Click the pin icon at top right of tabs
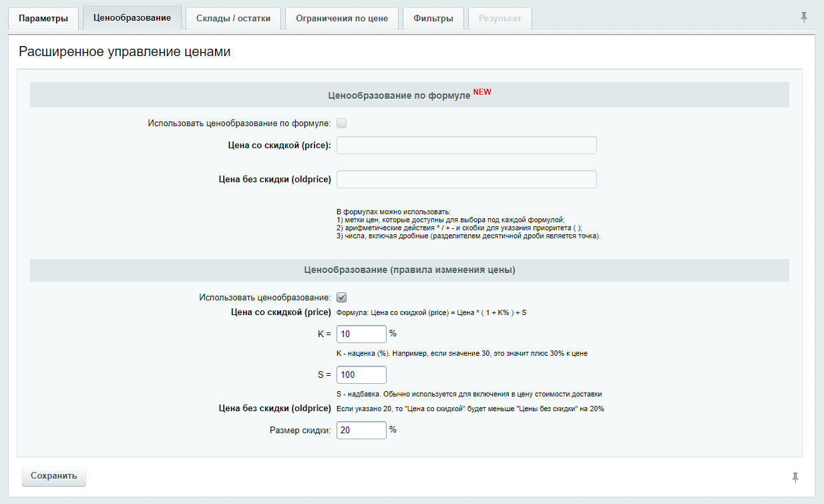The width and height of the screenshot is (824, 504). pyautogui.click(x=804, y=17)
